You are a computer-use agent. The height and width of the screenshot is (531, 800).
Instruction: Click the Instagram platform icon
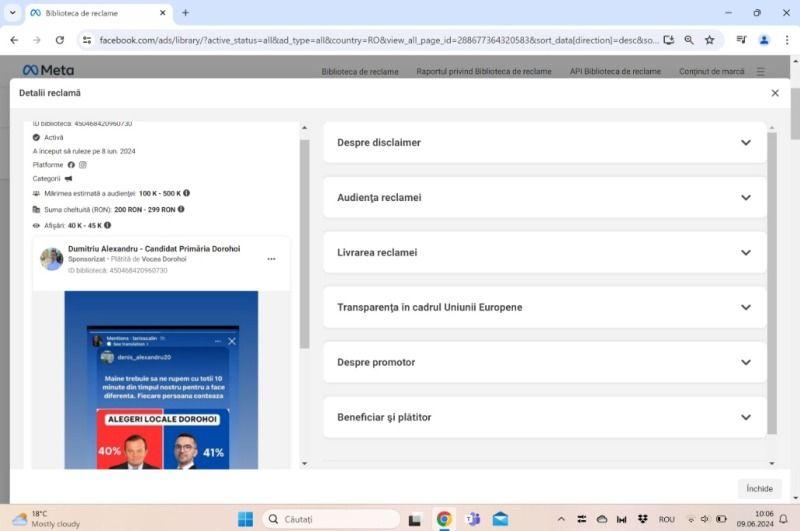pyautogui.click(x=83, y=165)
